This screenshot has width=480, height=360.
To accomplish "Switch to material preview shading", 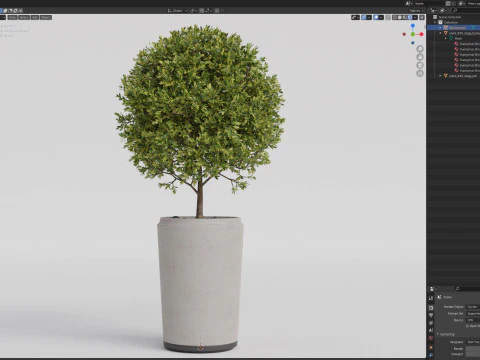I will pos(405,17).
